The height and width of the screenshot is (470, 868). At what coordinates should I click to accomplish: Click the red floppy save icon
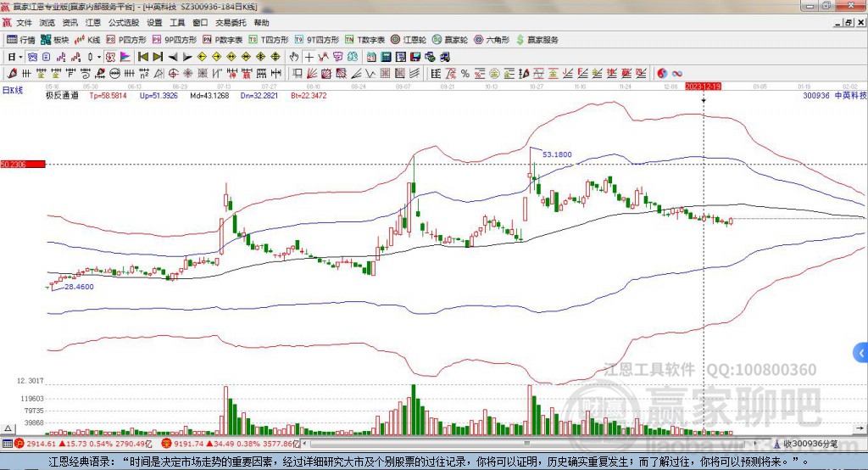coord(415,57)
